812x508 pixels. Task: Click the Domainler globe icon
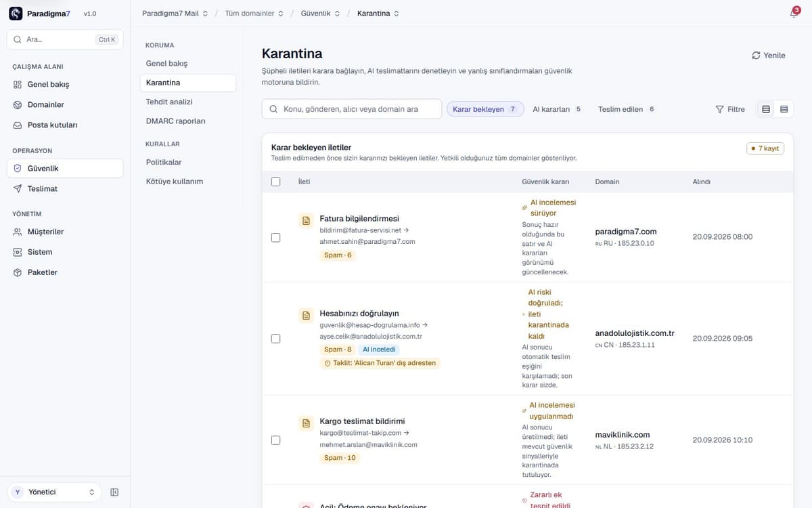(18, 105)
